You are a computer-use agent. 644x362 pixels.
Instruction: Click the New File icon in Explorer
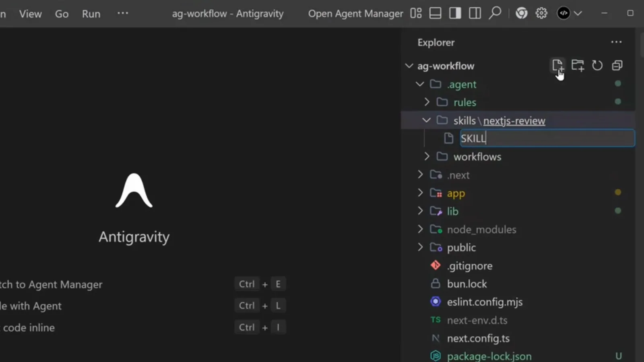coord(557,66)
